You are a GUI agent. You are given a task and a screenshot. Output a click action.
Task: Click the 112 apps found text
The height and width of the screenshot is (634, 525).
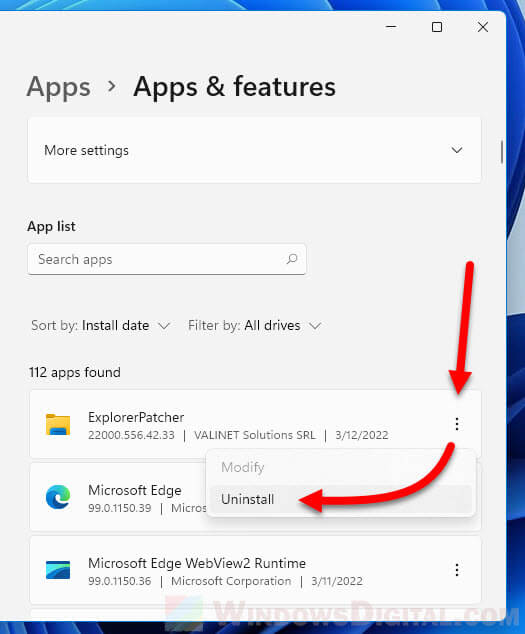click(75, 372)
